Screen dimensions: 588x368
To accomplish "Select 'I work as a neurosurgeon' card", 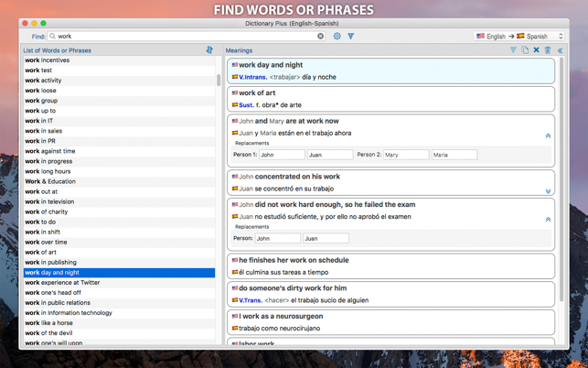I will click(390, 322).
